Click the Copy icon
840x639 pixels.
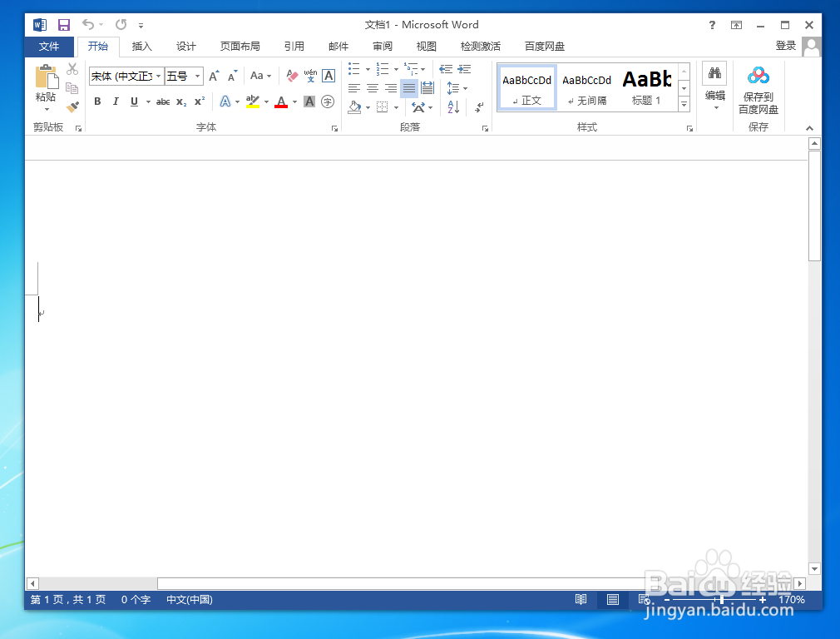tap(72, 88)
